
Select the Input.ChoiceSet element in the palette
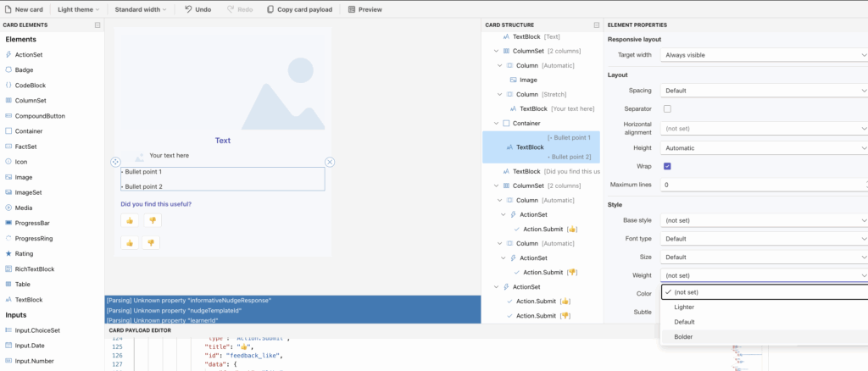coord(32,330)
